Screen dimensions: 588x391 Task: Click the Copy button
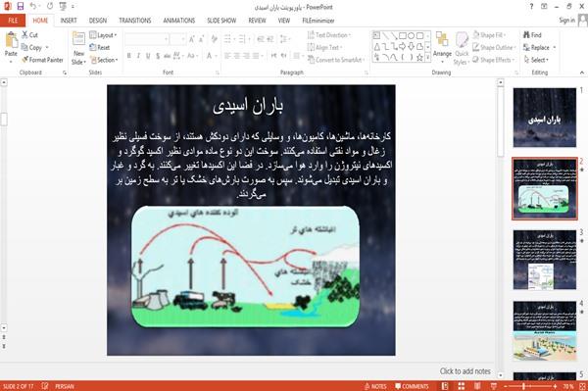(x=32, y=48)
